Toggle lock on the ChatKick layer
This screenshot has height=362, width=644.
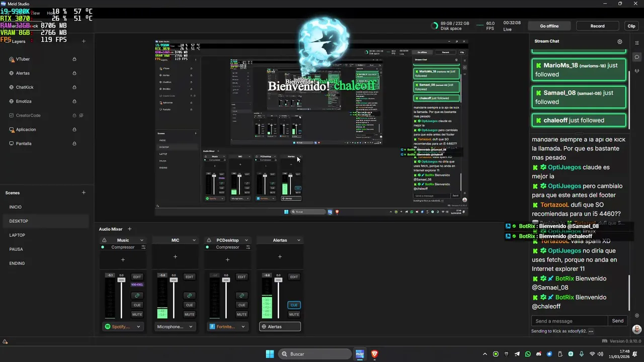[74, 87]
